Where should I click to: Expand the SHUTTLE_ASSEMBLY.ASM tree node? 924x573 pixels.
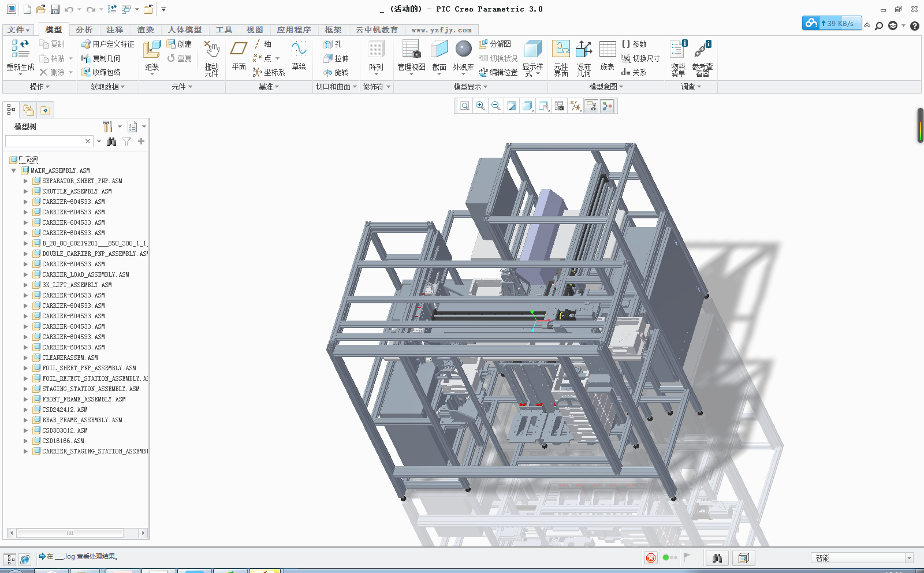click(26, 191)
